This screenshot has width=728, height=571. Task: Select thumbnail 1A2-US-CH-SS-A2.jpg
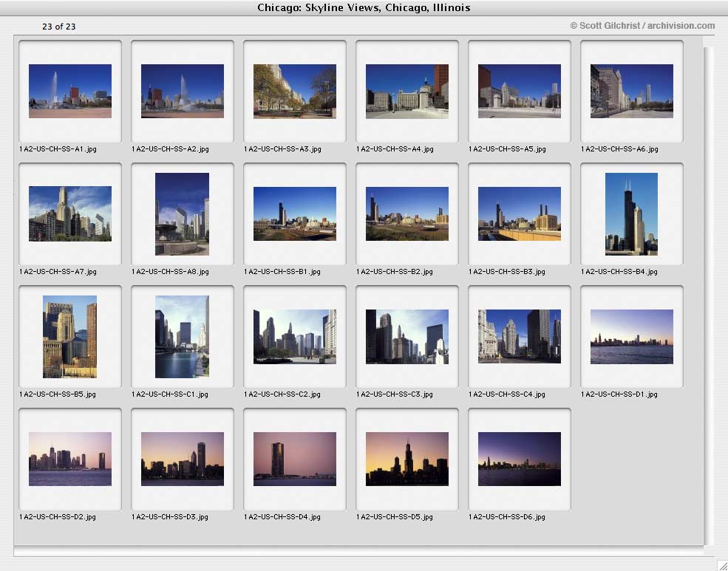(183, 91)
